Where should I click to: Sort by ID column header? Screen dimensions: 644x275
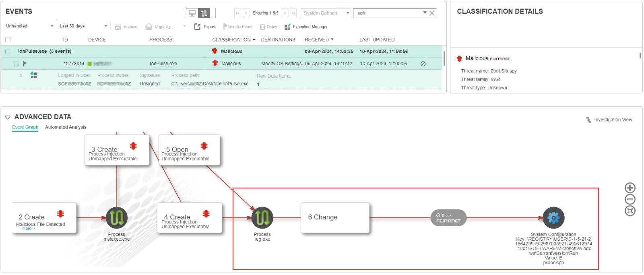(x=66, y=40)
